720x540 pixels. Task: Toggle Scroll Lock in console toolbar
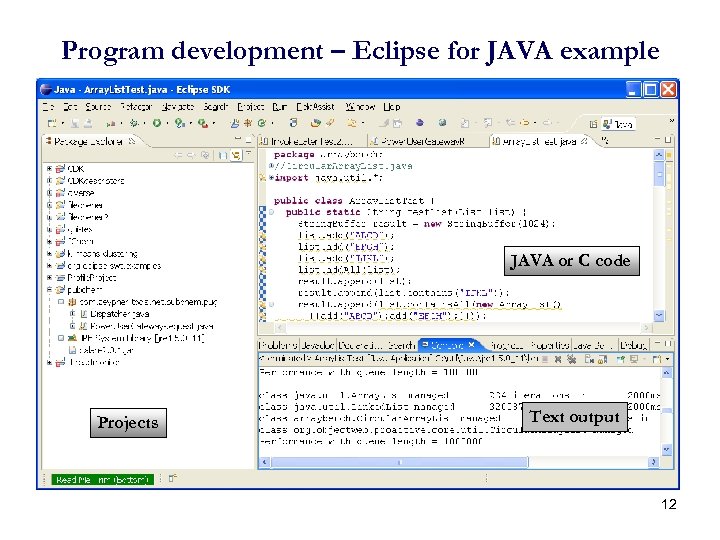tap(602, 359)
